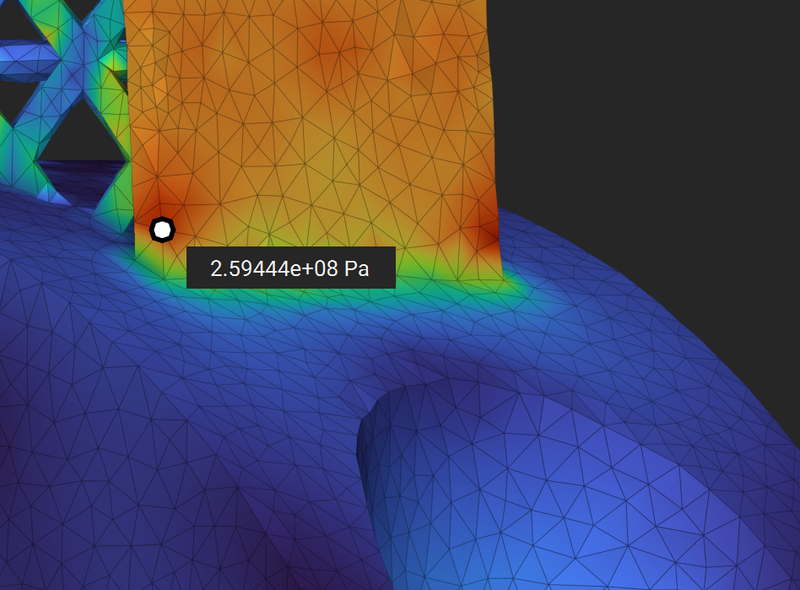Click the empty dark background at upper right

[660, 100]
